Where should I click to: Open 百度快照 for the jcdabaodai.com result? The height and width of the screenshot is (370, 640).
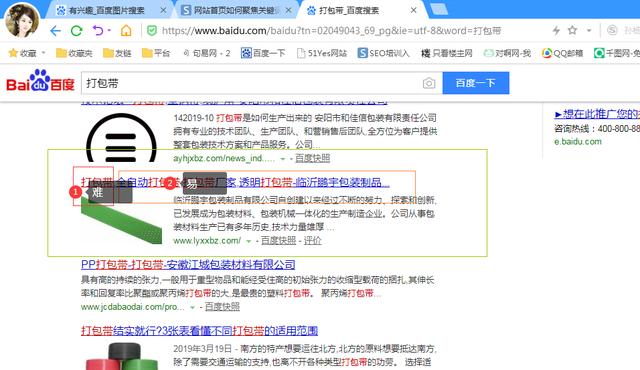[222, 307]
